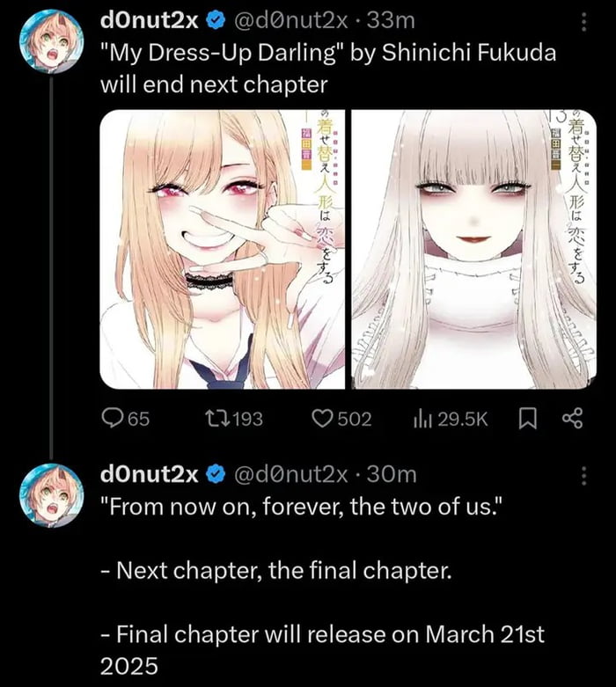Click the d0nut2x display name in reply tweet

[150, 474]
